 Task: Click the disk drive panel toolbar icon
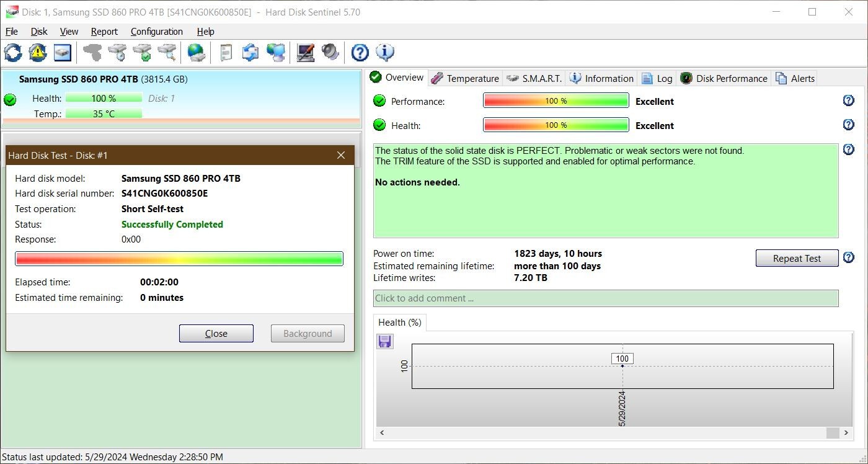63,53
